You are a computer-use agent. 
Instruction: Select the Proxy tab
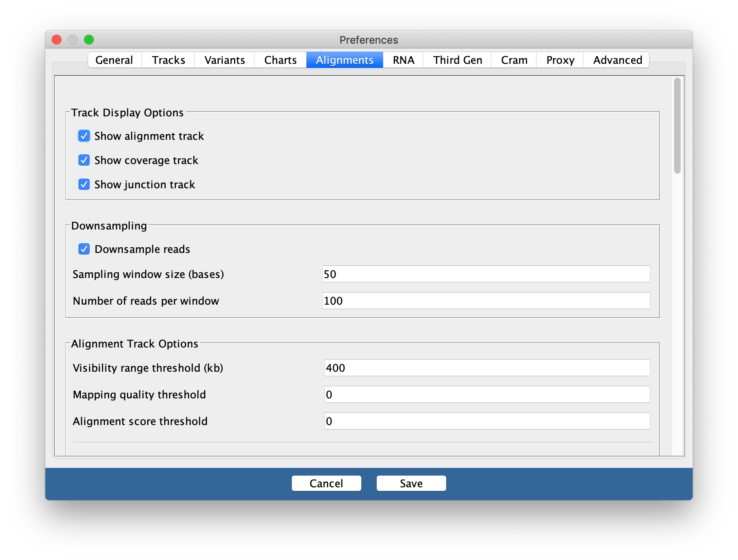point(560,60)
